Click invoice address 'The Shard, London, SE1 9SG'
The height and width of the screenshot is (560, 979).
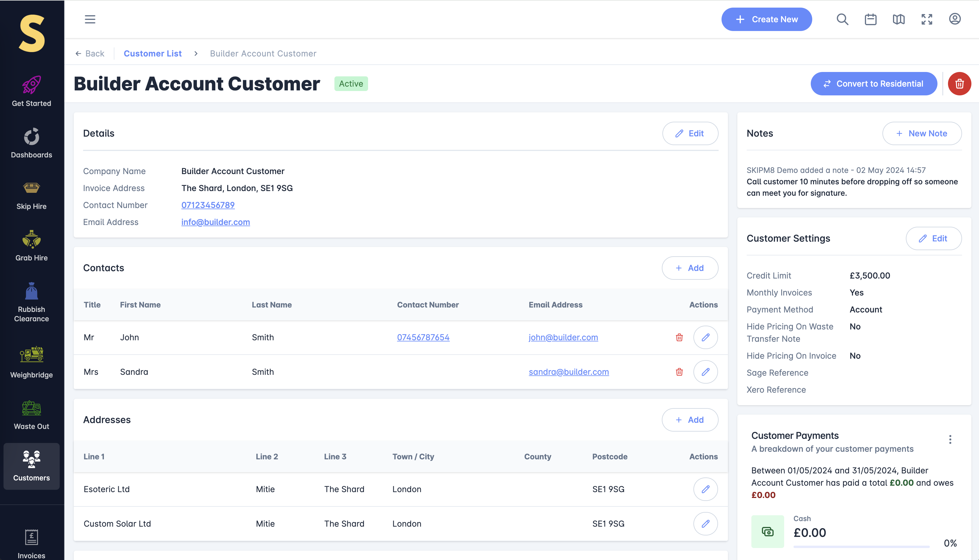click(237, 188)
